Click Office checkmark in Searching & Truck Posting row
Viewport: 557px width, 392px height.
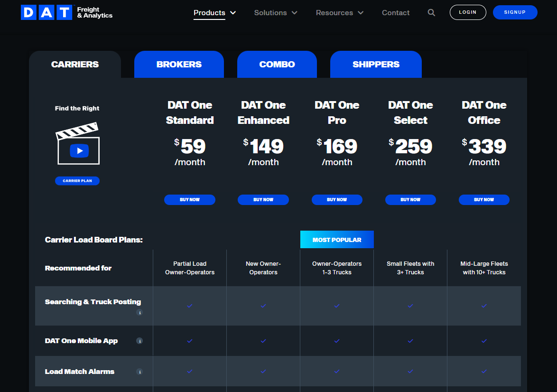[484, 306]
